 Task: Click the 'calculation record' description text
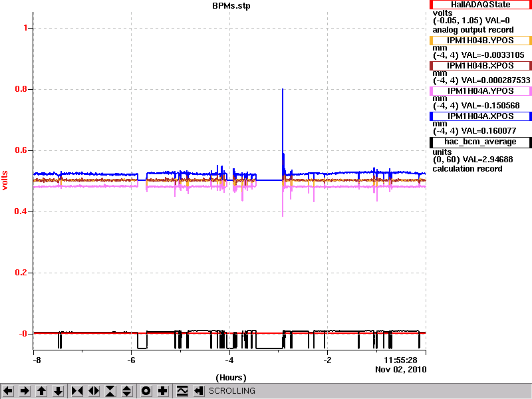[467, 169]
